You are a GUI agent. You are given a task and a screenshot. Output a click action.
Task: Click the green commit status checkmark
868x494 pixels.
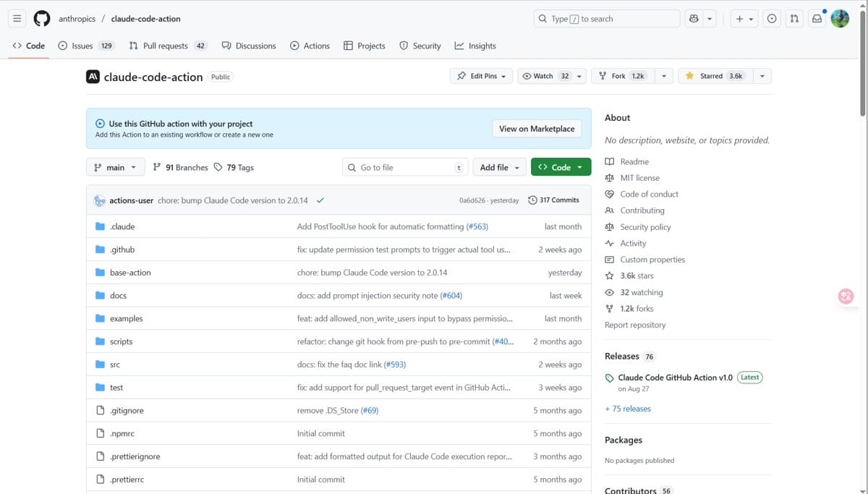[320, 200]
